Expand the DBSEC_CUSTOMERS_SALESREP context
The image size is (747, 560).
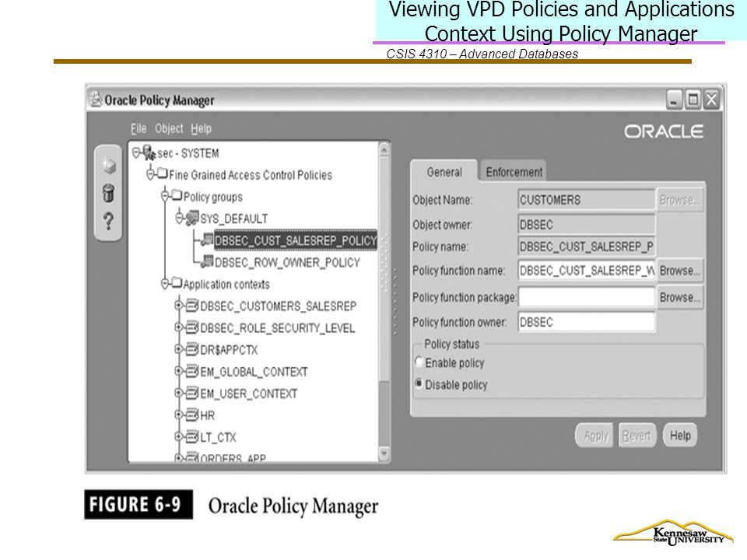pyautogui.click(x=179, y=305)
